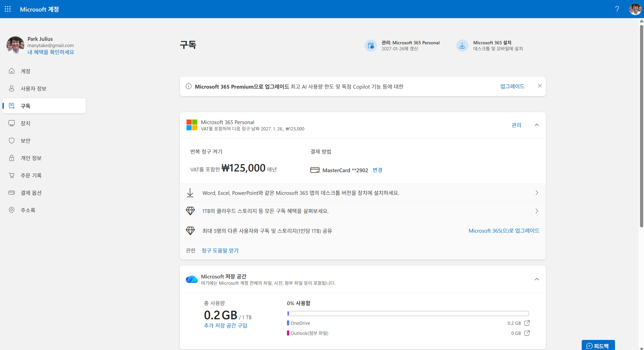Open 결제 옵션 in sidebar
Viewport: 644px width, 350px height.
click(x=44, y=193)
